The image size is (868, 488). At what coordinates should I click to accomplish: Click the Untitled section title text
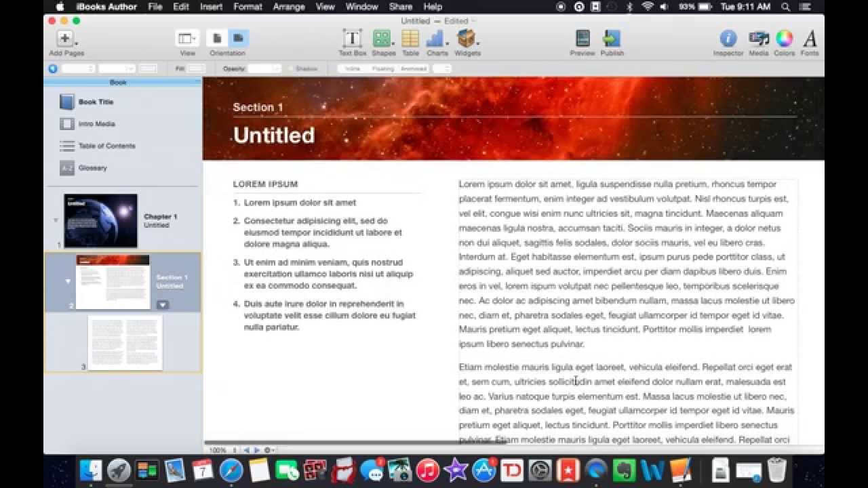(274, 135)
